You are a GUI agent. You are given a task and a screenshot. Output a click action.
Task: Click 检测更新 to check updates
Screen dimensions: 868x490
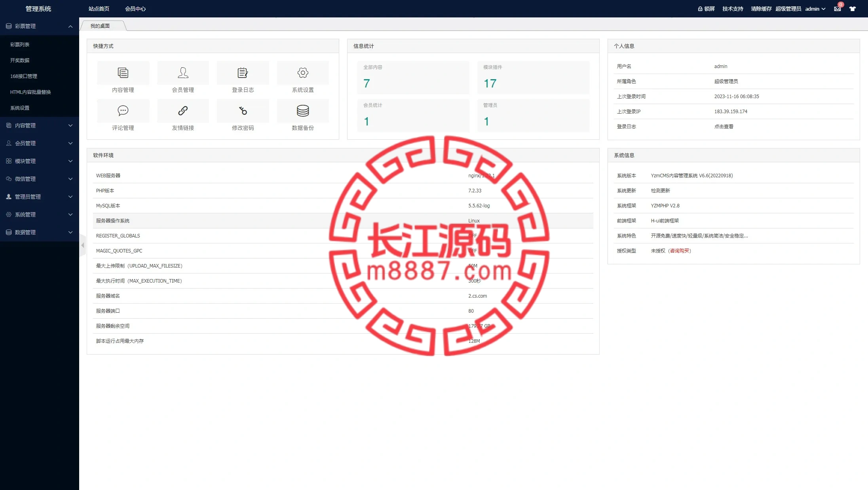click(661, 191)
